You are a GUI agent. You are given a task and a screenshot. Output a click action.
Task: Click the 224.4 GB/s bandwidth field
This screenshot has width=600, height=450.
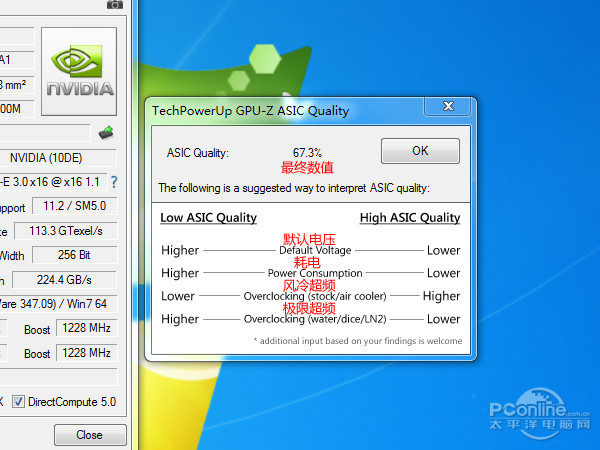(x=64, y=280)
